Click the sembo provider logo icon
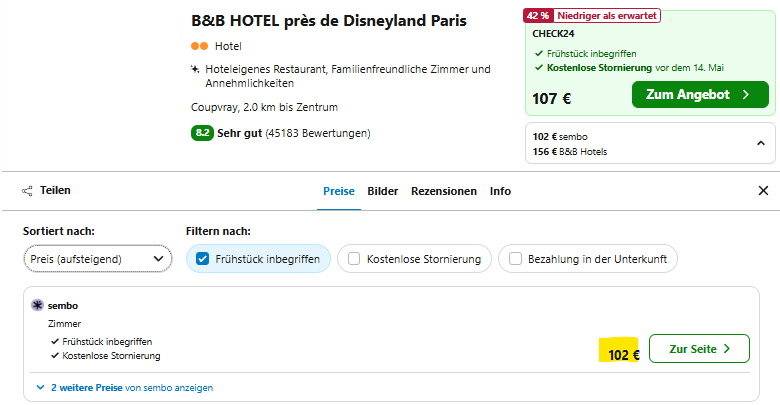The image size is (780, 405). pos(37,305)
